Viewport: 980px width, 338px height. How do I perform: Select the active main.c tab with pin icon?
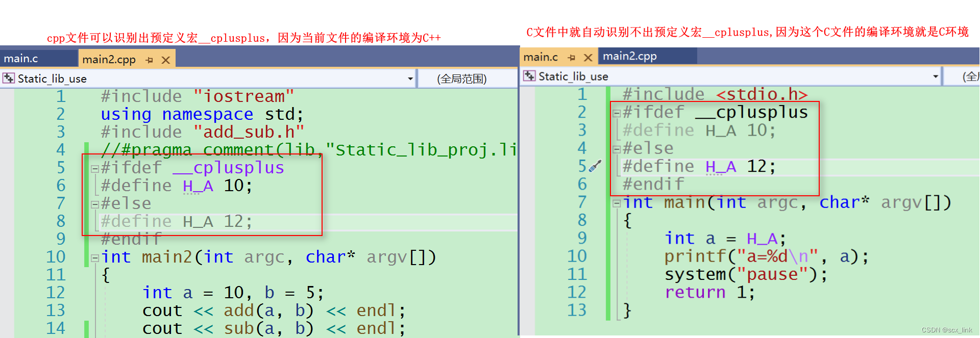(541, 57)
